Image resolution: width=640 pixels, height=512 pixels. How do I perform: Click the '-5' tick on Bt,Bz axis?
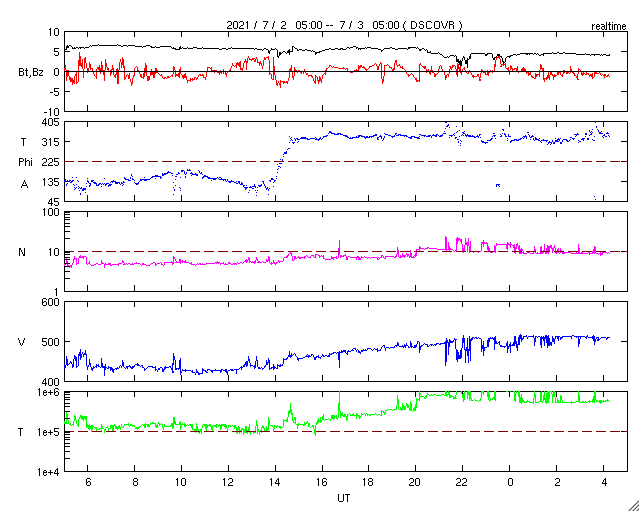[54, 92]
